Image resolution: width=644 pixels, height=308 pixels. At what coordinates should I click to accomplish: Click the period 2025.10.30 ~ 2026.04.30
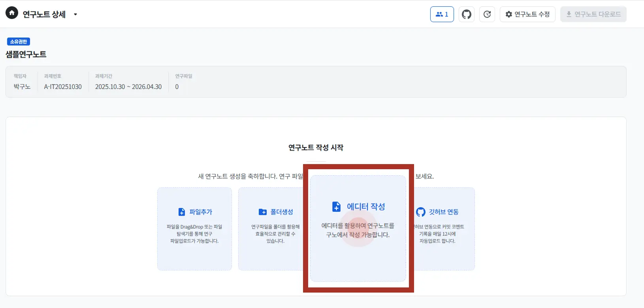[x=128, y=87]
